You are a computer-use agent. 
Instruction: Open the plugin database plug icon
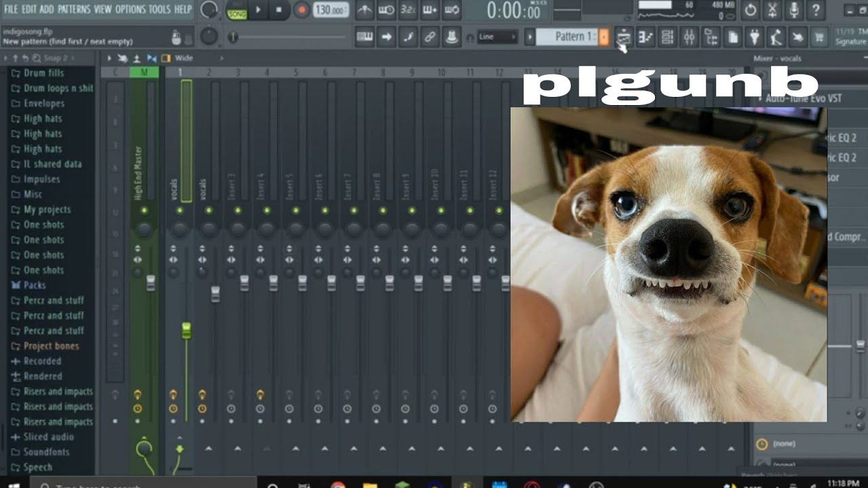754,37
